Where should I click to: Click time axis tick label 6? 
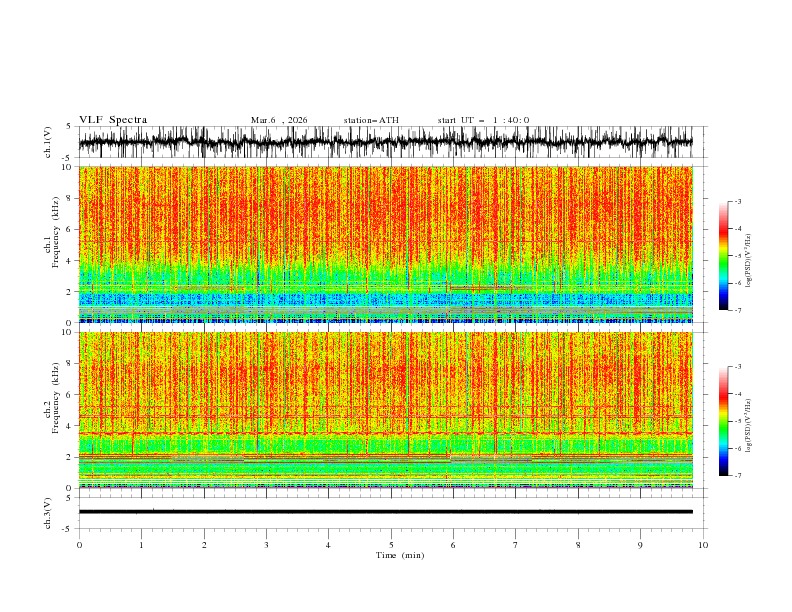[x=453, y=545]
